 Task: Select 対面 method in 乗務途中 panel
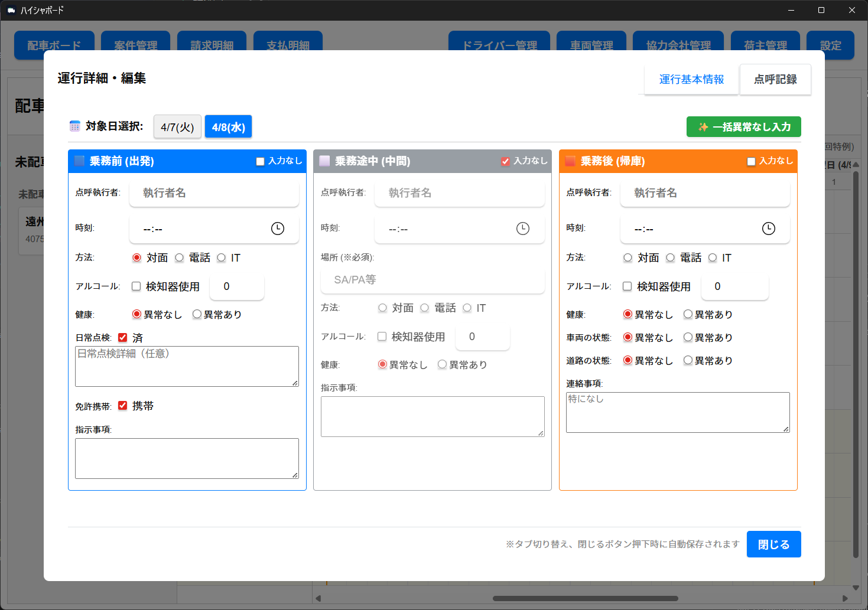(382, 308)
